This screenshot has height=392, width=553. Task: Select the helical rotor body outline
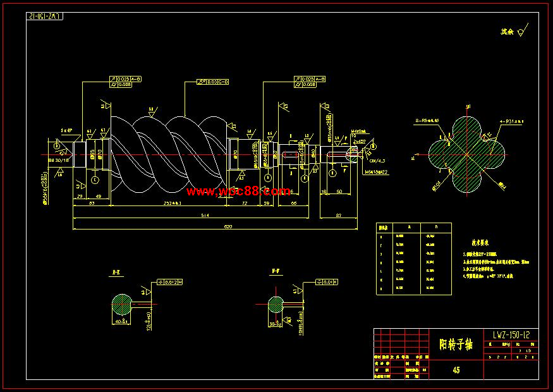(x=169, y=154)
